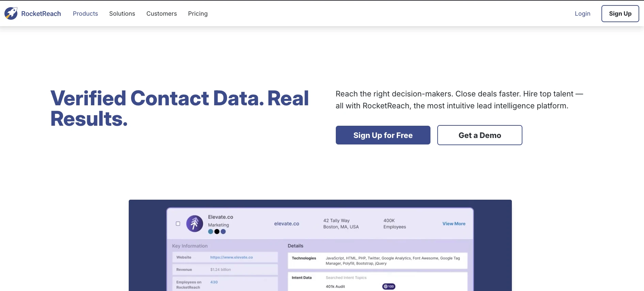Click the '401k Audit' intent topic
The width and height of the screenshot is (644, 291).
coord(335,287)
